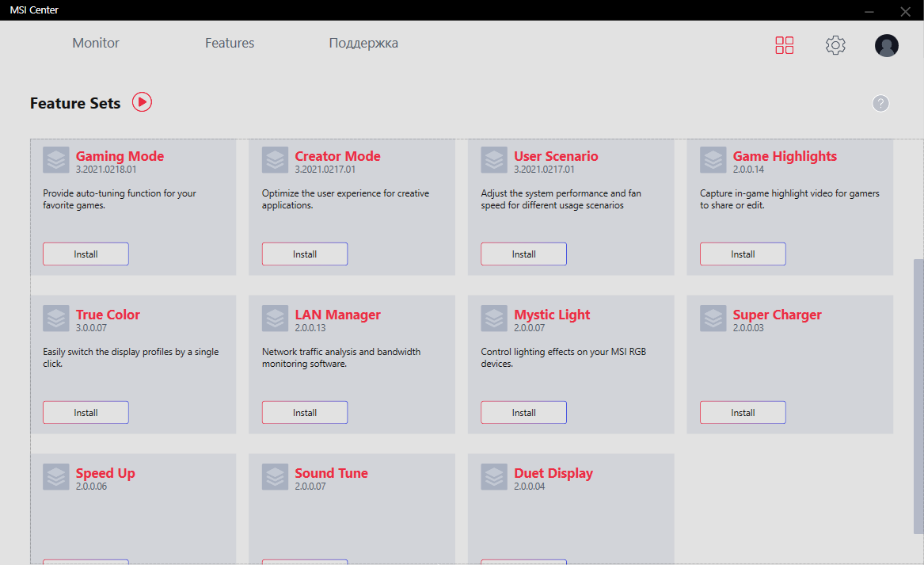Image resolution: width=924 pixels, height=565 pixels.
Task: Play the Feature Sets intro video
Action: pyautogui.click(x=142, y=102)
